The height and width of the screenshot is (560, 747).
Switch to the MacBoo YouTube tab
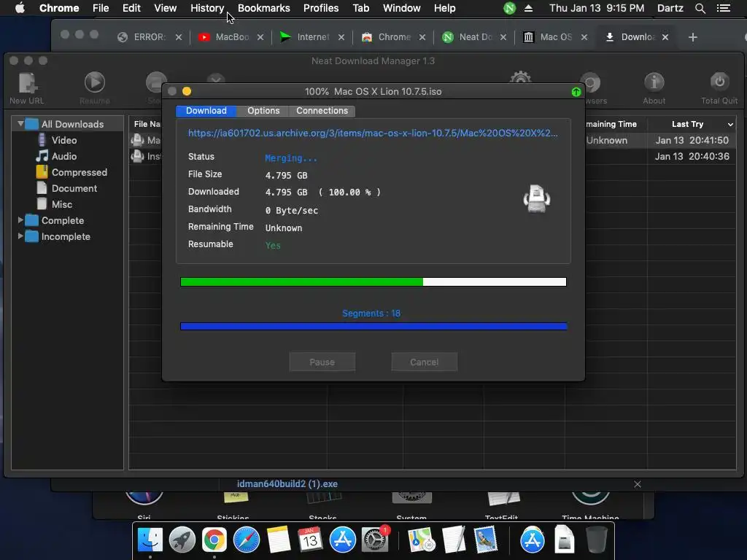coord(231,37)
